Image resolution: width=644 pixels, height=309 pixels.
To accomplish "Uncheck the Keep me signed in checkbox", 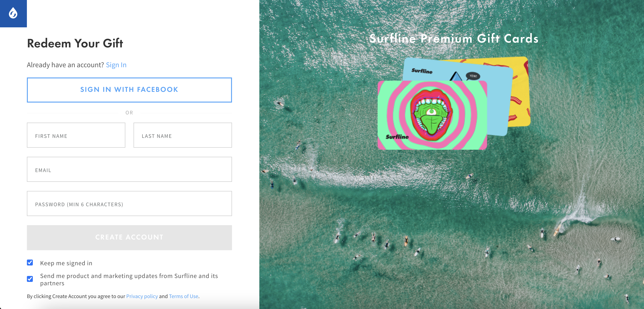I will pyautogui.click(x=30, y=263).
